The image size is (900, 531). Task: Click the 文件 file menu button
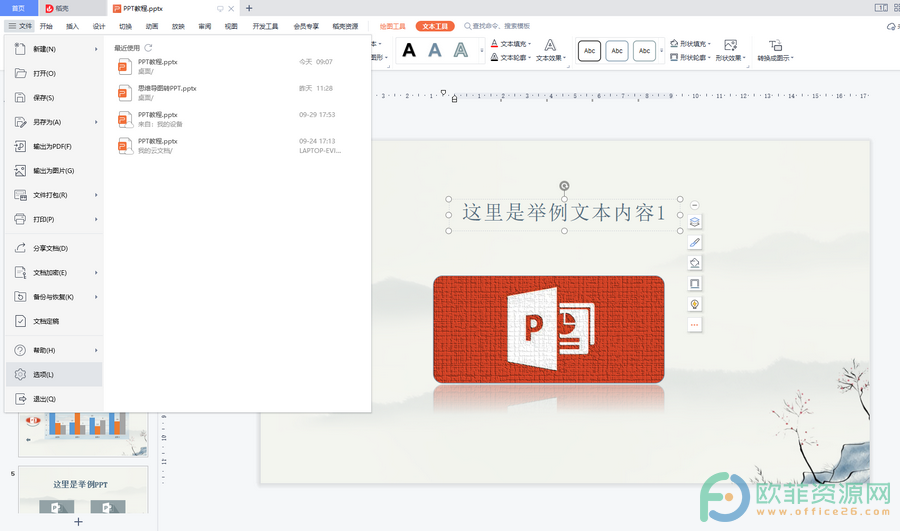click(x=20, y=26)
